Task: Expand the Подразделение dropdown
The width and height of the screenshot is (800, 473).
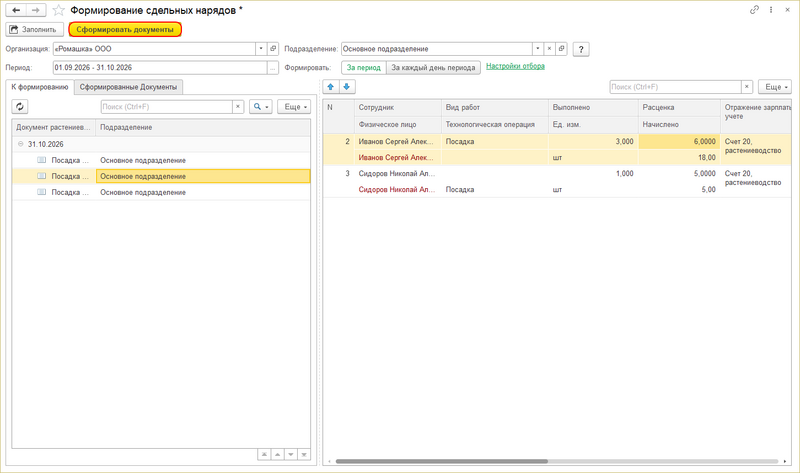Action: pyautogui.click(x=537, y=49)
